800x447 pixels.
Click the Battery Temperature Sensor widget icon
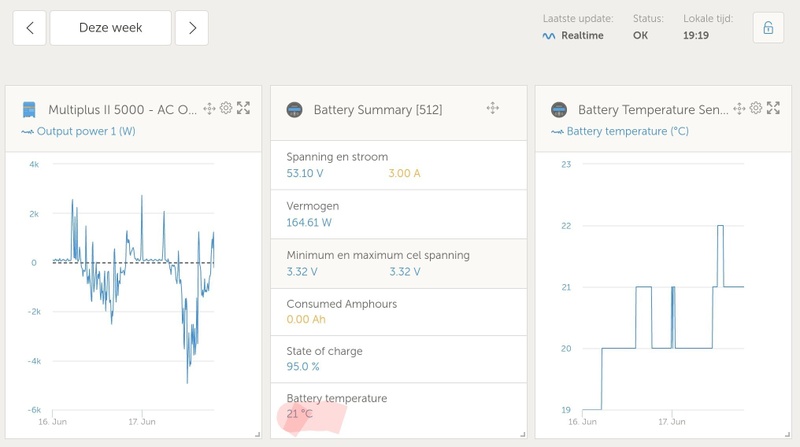(x=560, y=109)
